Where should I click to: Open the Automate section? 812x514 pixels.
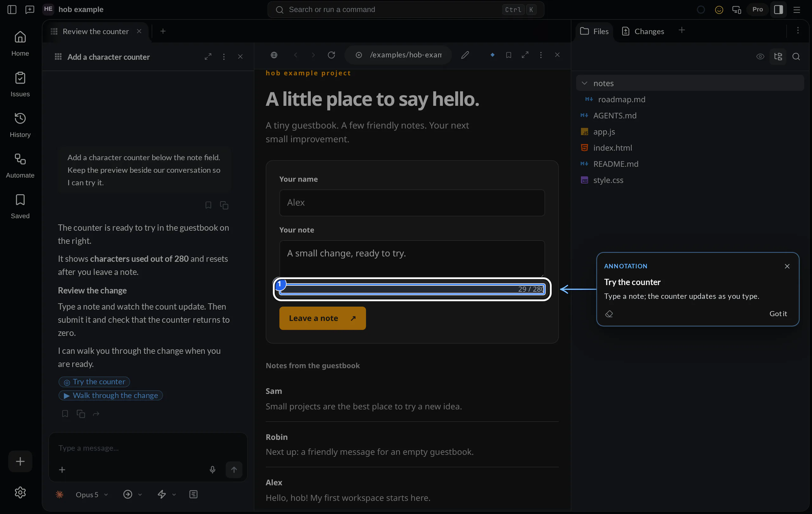point(20,165)
